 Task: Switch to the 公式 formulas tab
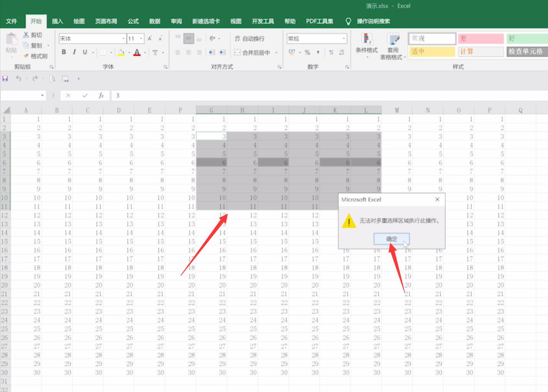pyautogui.click(x=133, y=21)
